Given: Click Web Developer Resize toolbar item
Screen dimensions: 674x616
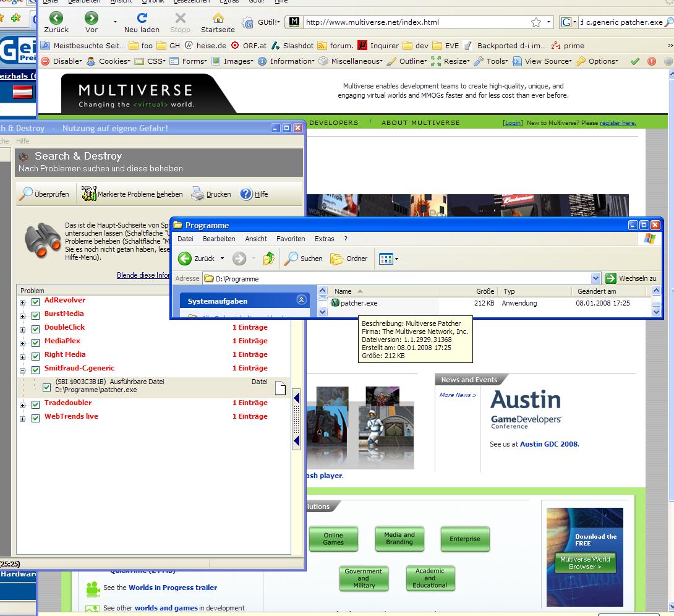Looking at the screenshot, I should [x=450, y=61].
